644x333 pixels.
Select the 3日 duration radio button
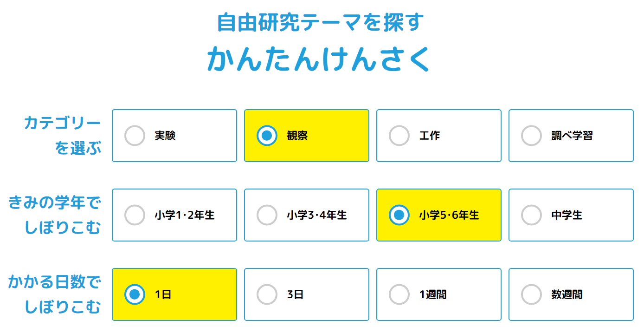click(x=267, y=294)
